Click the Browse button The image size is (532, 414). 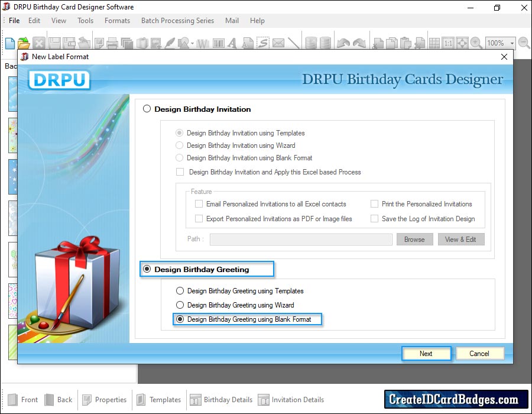(414, 240)
